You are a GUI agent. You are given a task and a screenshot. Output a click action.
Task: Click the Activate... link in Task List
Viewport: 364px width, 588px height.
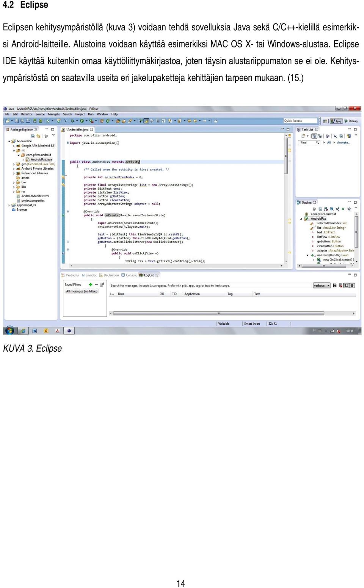pos(344,143)
